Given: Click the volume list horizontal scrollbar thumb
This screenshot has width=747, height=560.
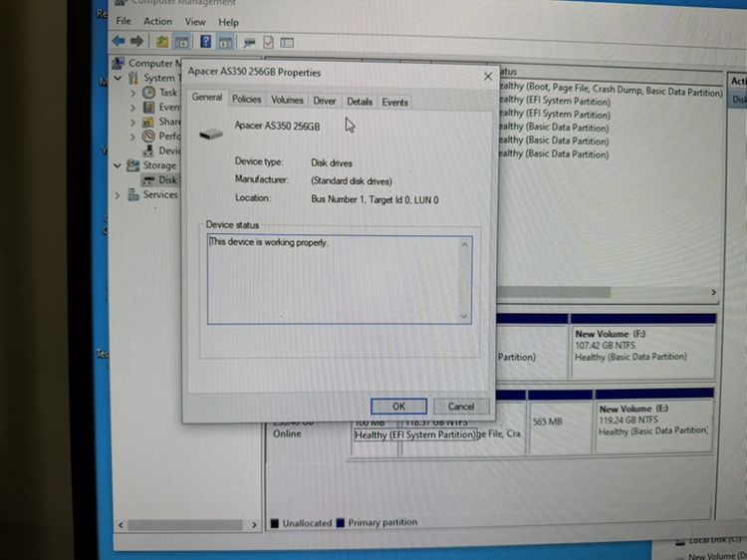Looking at the screenshot, I should coord(554,292).
